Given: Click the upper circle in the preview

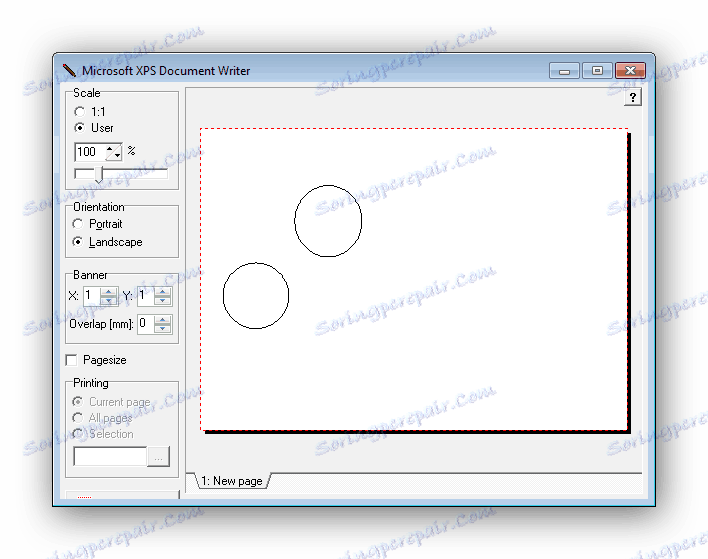Looking at the screenshot, I should point(328,221).
